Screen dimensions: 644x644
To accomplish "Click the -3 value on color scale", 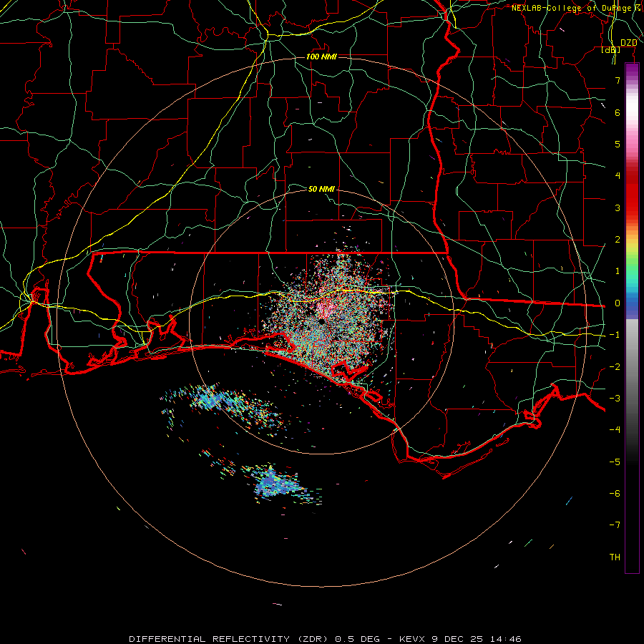I will point(615,399).
